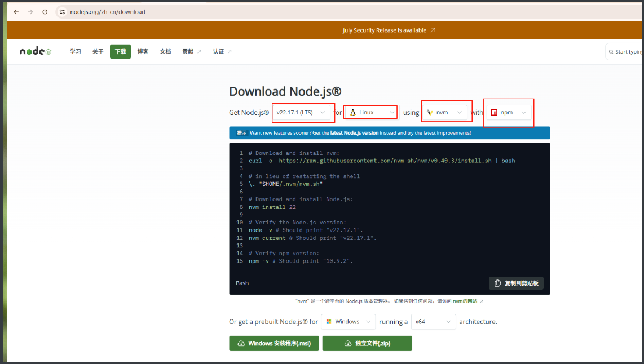644x364 pixels.
Task: Click the red npm logo icon
Action: coord(494,113)
